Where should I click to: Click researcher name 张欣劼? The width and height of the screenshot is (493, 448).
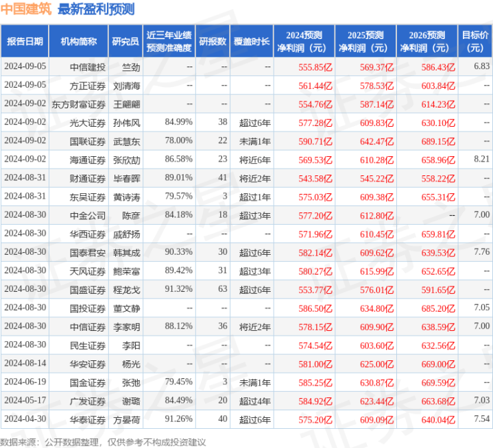[127, 160]
